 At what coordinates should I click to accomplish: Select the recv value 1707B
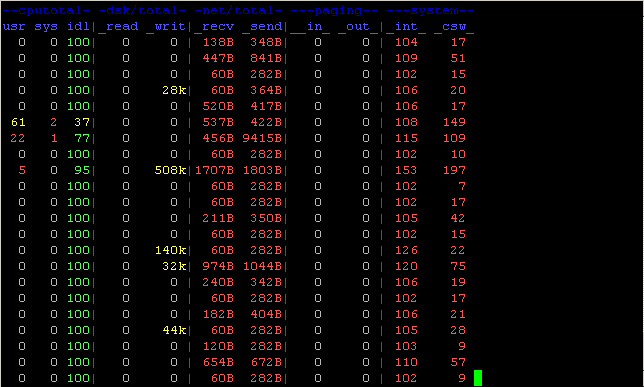214,170
